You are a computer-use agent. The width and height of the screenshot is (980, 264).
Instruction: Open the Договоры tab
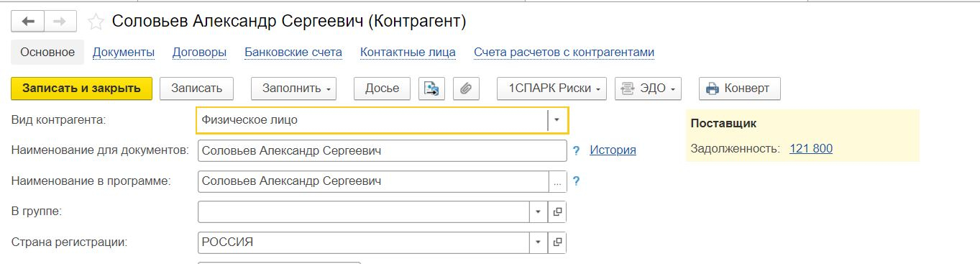[199, 52]
